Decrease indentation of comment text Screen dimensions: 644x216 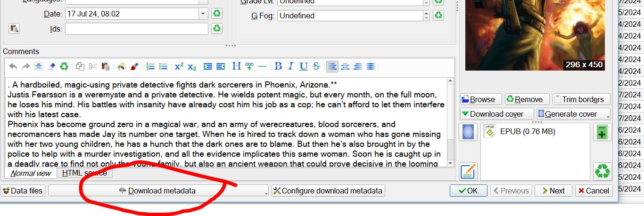221,66
